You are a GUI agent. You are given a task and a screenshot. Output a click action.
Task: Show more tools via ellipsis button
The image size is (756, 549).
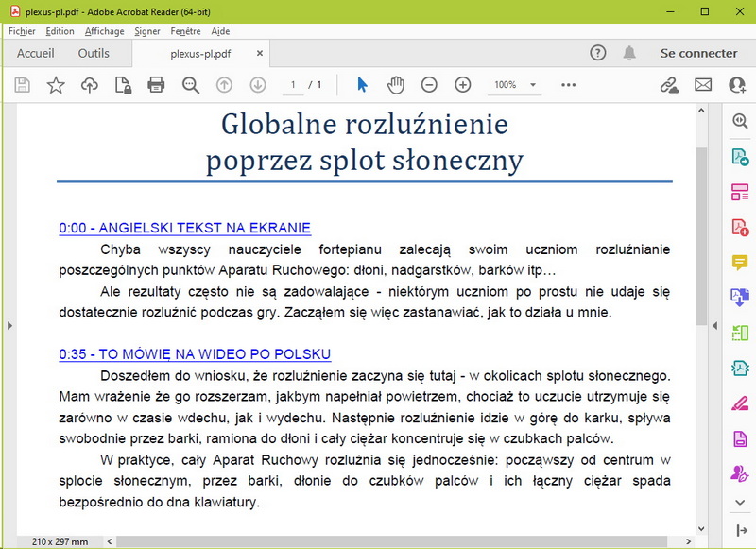pyautogui.click(x=568, y=85)
